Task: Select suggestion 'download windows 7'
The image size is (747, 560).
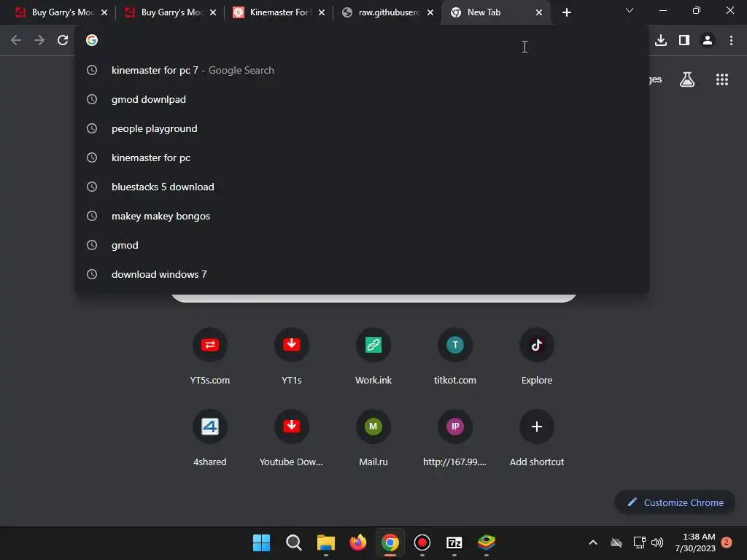Action: pyautogui.click(x=362, y=274)
